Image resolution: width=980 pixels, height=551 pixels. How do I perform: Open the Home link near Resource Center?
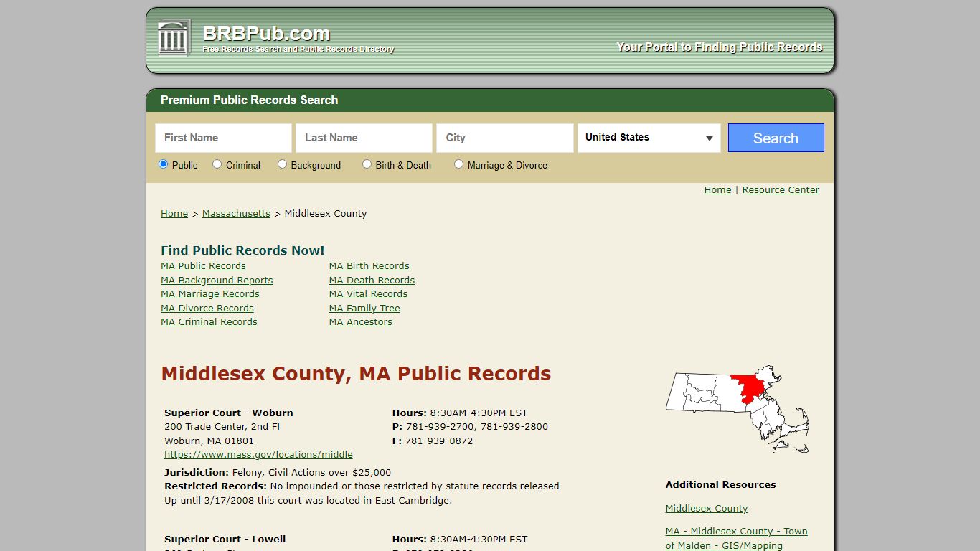pos(717,190)
